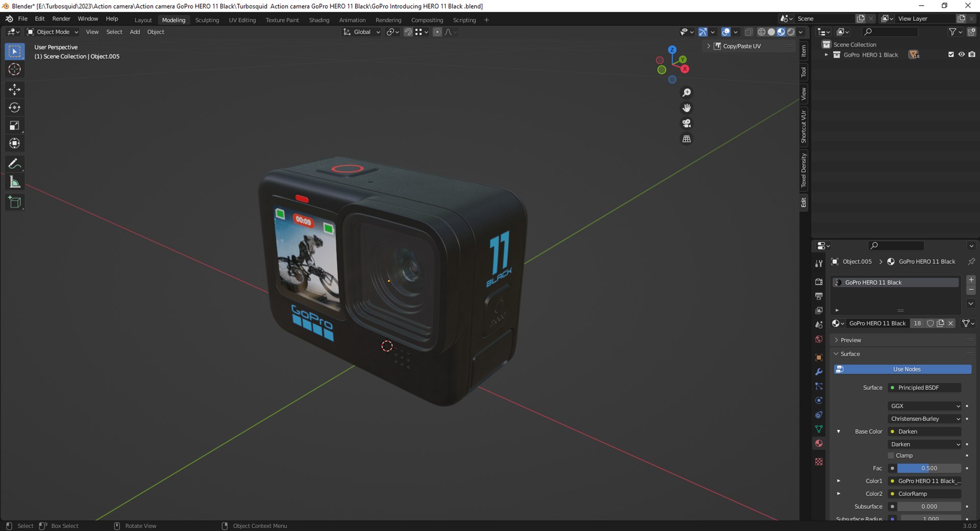The image size is (980, 531).
Task: Open the Texture properties tab (checkerboard)
Action: coord(819,462)
